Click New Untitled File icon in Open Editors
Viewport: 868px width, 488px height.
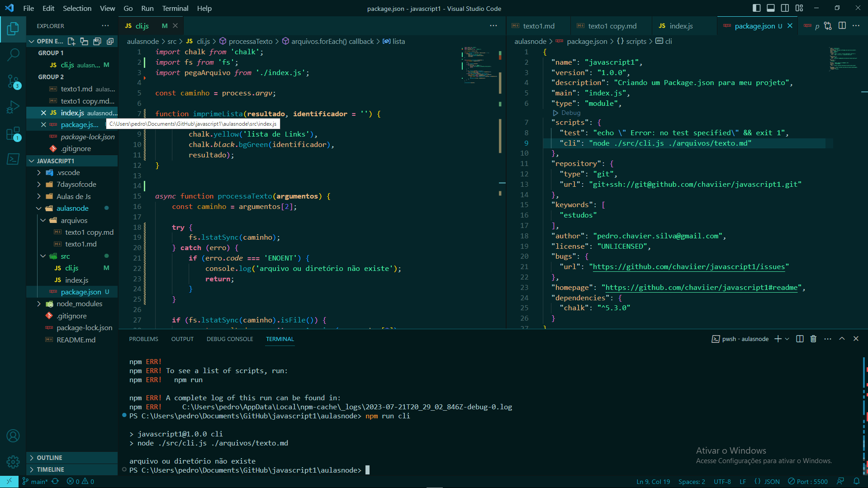(x=71, y=41)
